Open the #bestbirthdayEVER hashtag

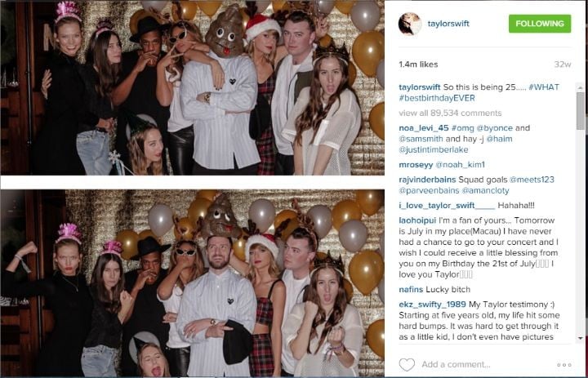(437, 98)
